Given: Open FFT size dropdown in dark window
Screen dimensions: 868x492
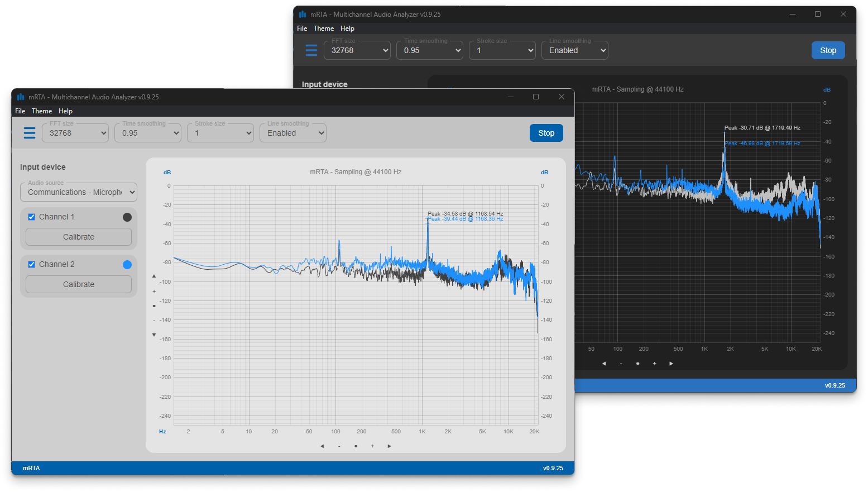Looking at the screenshot, I should (x=357, y=50).
